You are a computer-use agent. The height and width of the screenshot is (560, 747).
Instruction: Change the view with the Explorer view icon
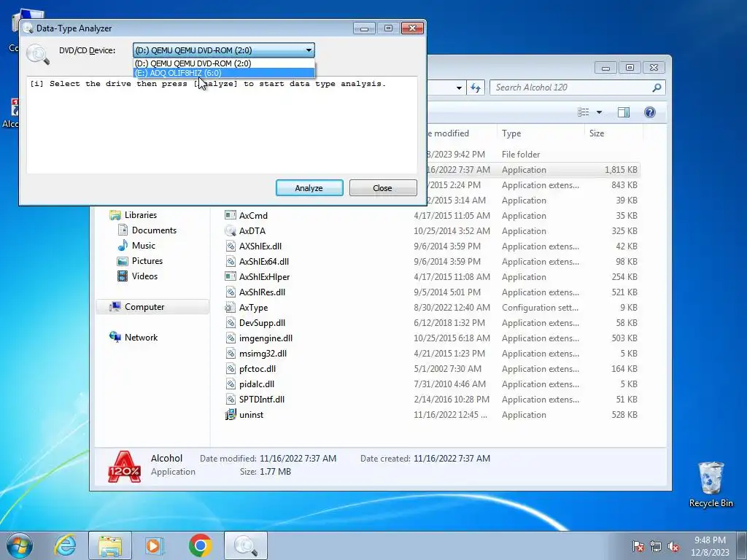point(583,112)
